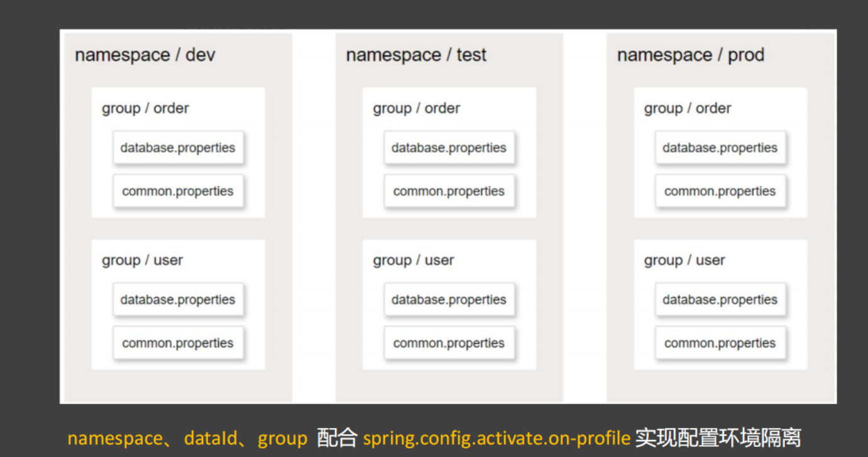Viewport: 868px width, 457px height.
Task: Click database.properties in prod order group
Action: click(x=720, y=148)
